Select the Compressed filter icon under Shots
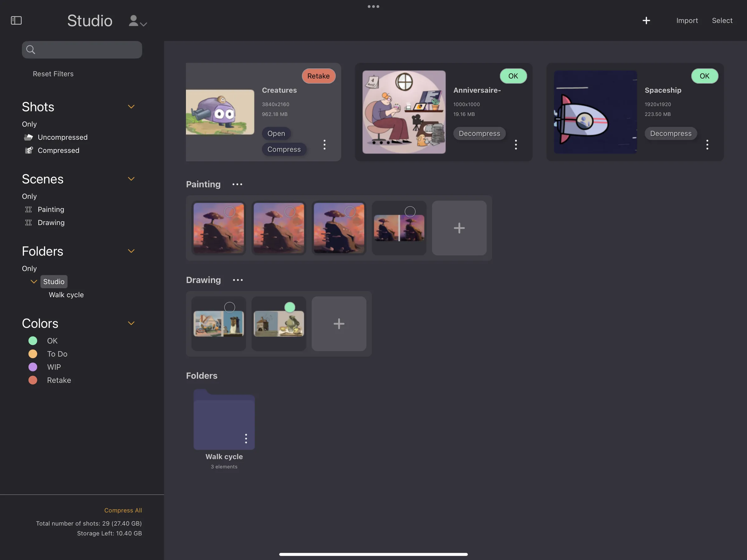Viewport: 747px width, 560px height. click(x=29, y=150)
